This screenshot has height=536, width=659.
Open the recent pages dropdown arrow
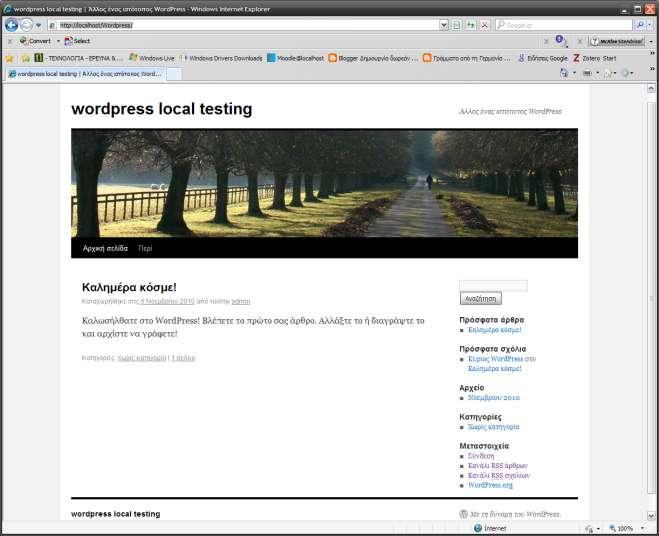click(39, 26)
